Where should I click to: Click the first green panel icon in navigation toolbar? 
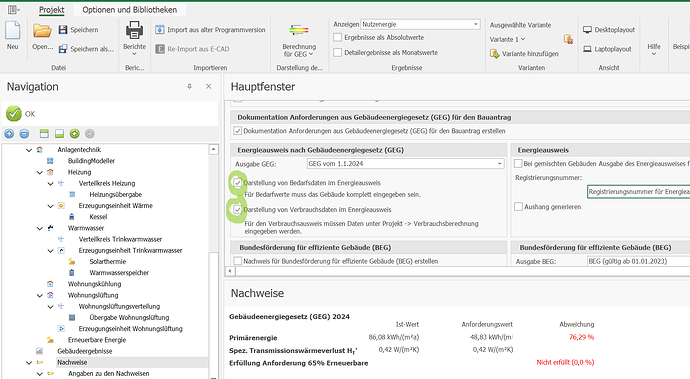[44, 134]
